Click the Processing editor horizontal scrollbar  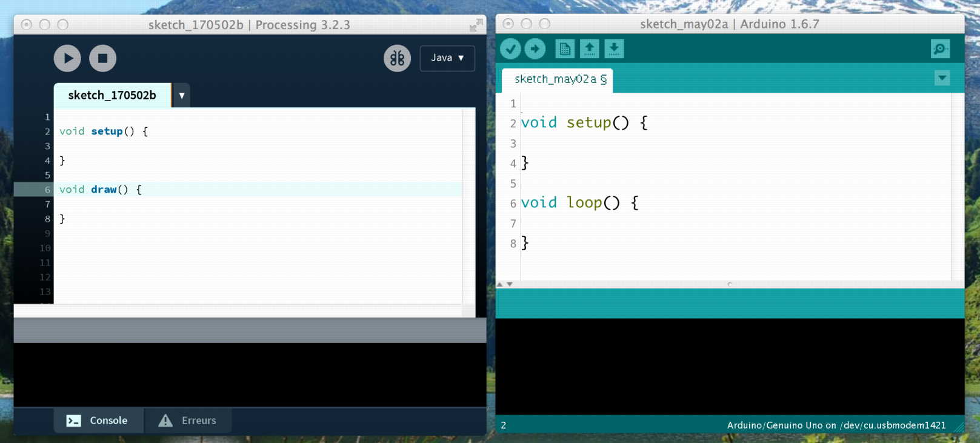click(x=238, y=311)
